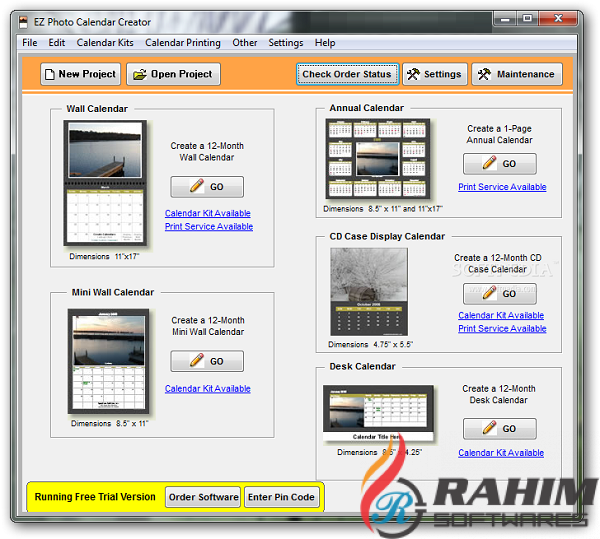Open the Other menu
The image size is (600, 539).
(245, 42)
